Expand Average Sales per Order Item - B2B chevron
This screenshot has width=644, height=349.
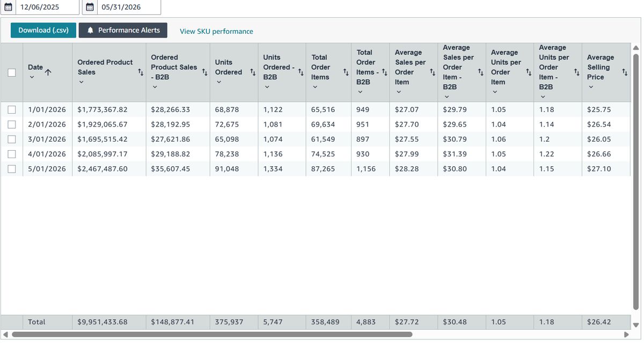[x=447, y=96]
